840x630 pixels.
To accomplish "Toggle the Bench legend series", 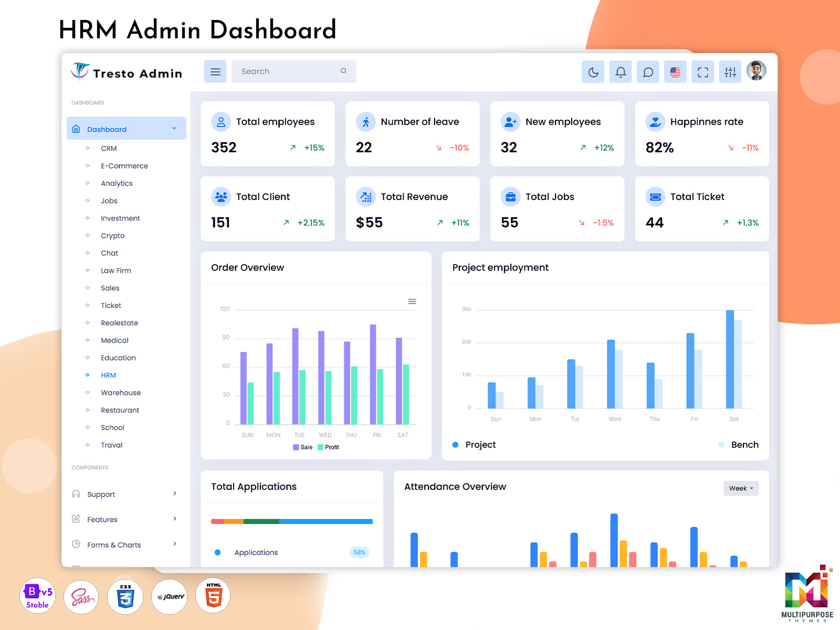I will (x=738, y=445).
